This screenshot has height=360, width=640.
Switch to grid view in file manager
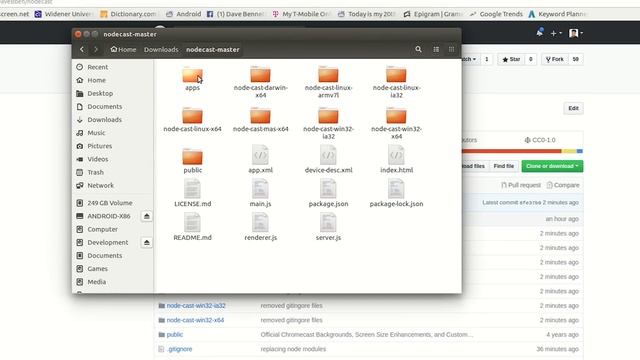pyautogui.click(x=451, y=49)
